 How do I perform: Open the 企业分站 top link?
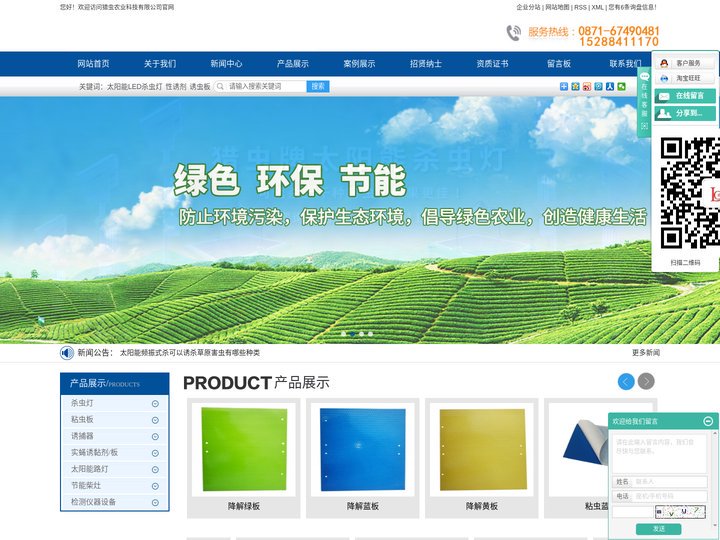(529, 7)
